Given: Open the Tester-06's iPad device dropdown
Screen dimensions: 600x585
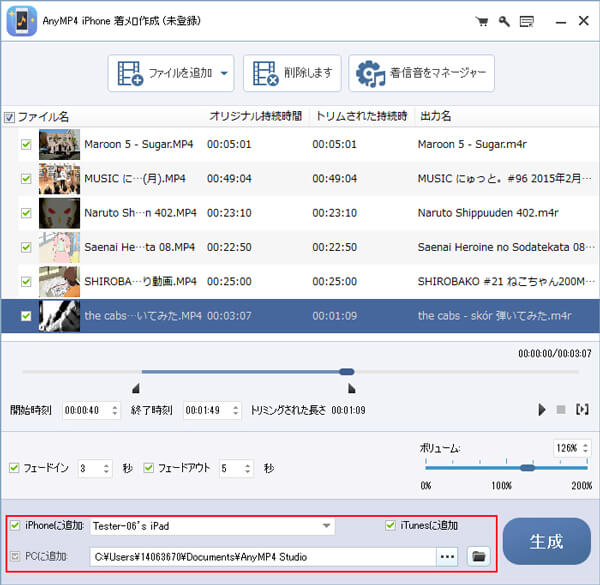Looking at the screenshot, I should point(327,526).
